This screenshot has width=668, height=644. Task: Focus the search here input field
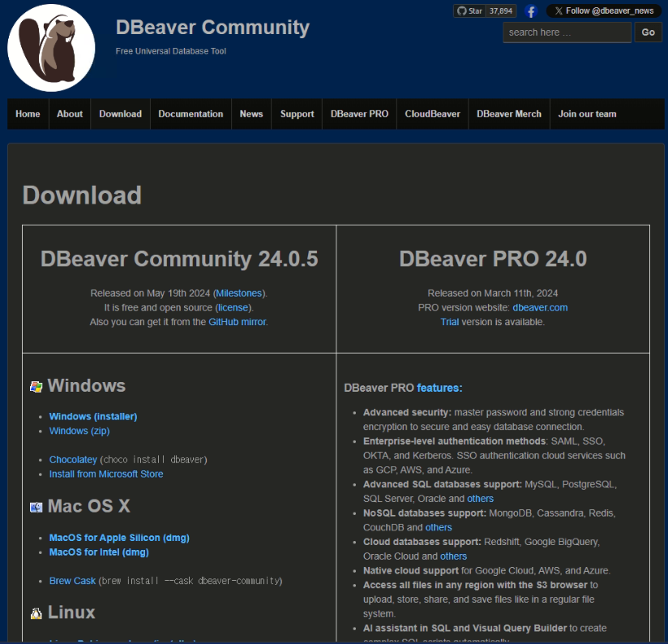(567, 32)
